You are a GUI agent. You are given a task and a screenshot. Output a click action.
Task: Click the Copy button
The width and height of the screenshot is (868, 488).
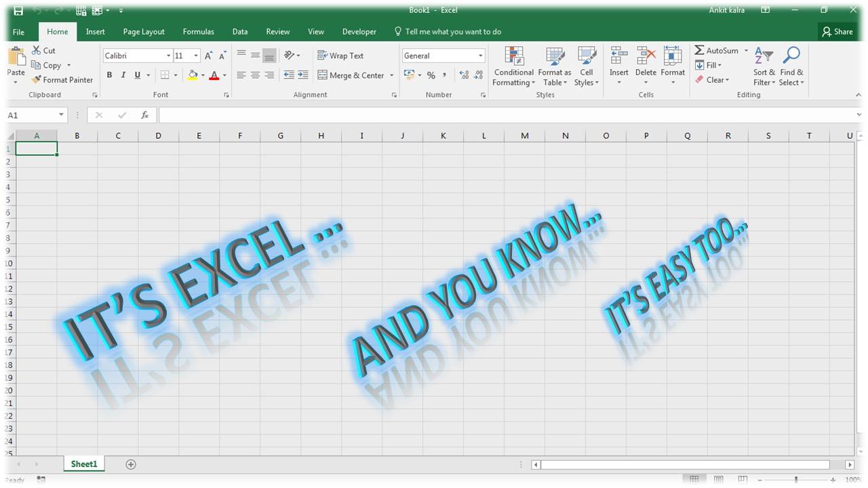click(46, 66)
